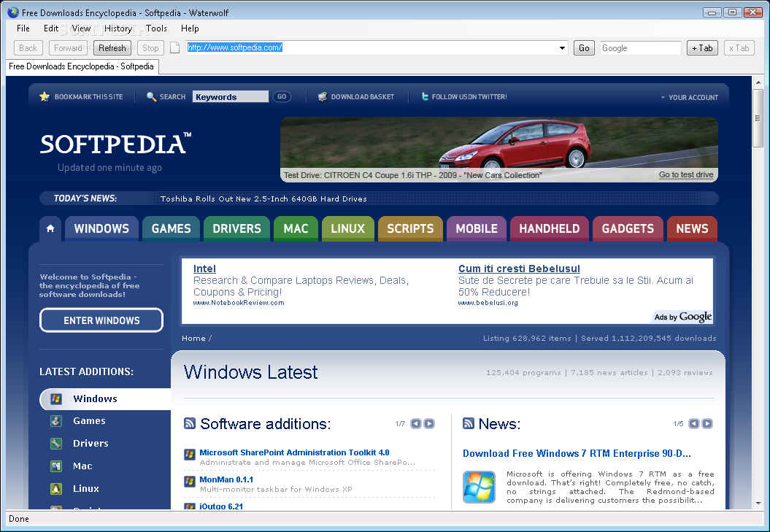Go to next Software additions page arrow

(429, 423)
